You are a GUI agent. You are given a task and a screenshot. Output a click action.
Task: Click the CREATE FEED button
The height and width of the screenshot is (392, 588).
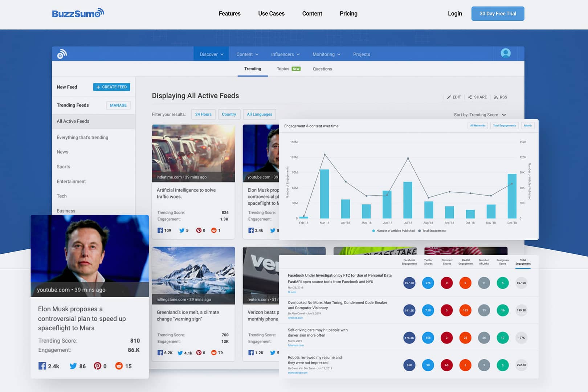tap(111, 87)
